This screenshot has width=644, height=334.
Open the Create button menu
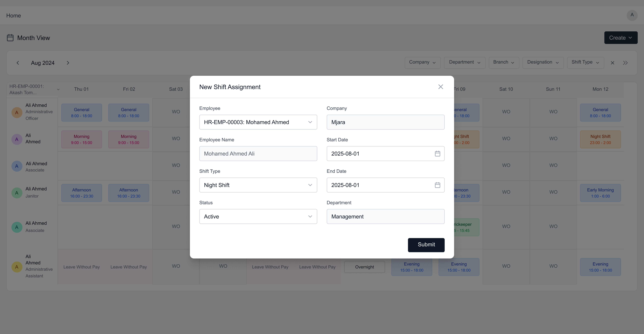[x=621, y=38]
